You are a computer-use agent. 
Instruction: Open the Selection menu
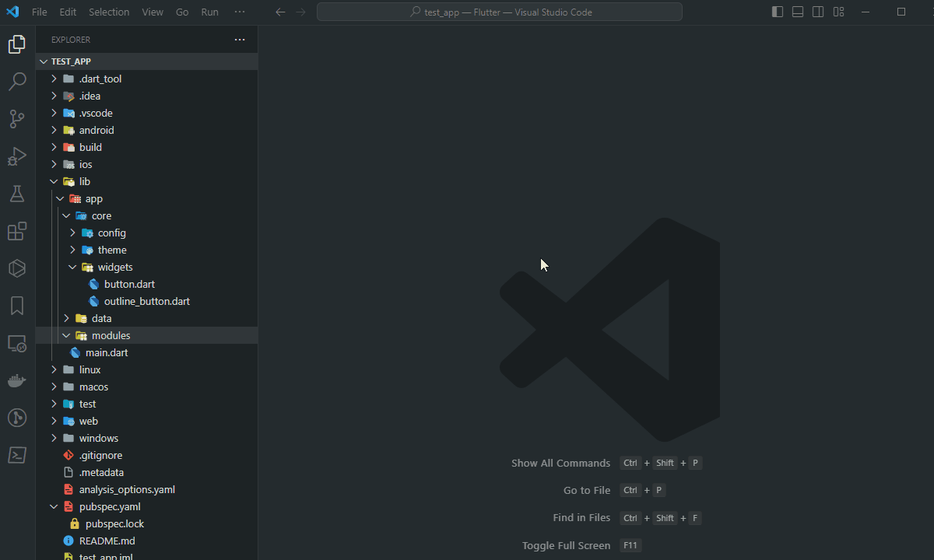point(109,12)
